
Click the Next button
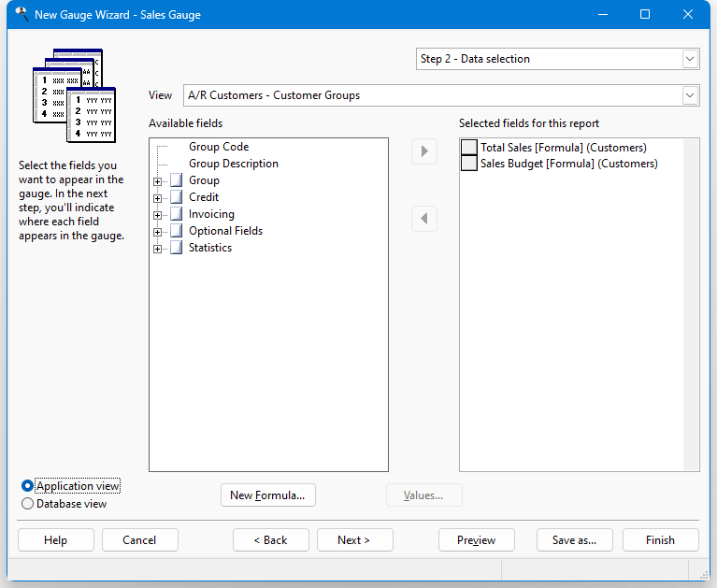point(355,540)
